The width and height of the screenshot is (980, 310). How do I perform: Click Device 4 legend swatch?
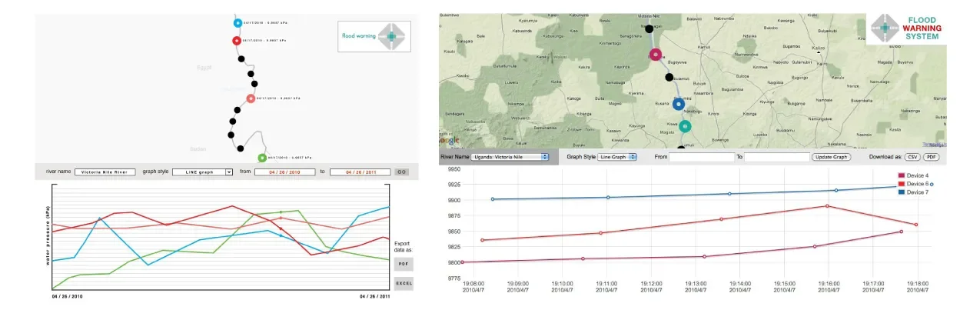(x=902, y=176)
